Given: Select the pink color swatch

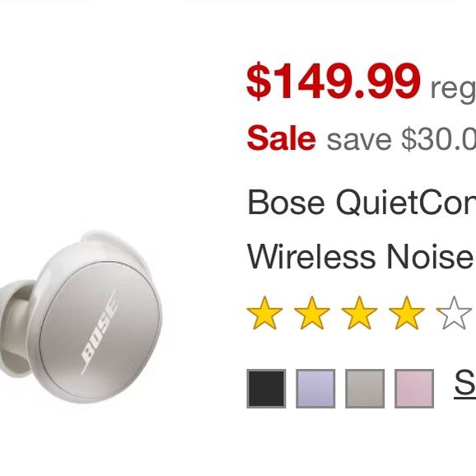Looking at the screenshot, I should pos(414,389).
